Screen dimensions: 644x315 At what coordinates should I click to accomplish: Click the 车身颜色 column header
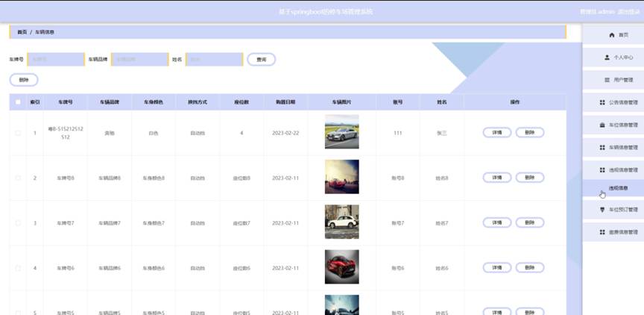click(x=154, y=102)
